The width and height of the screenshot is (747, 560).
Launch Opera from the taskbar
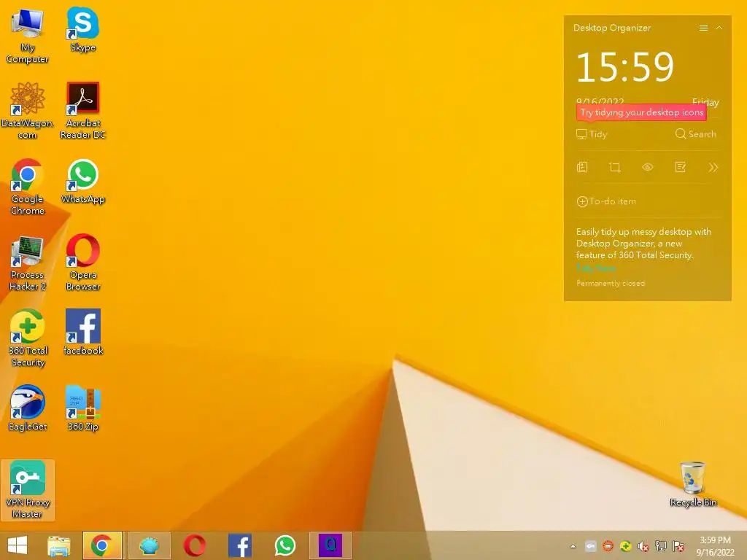coord(195,545)
